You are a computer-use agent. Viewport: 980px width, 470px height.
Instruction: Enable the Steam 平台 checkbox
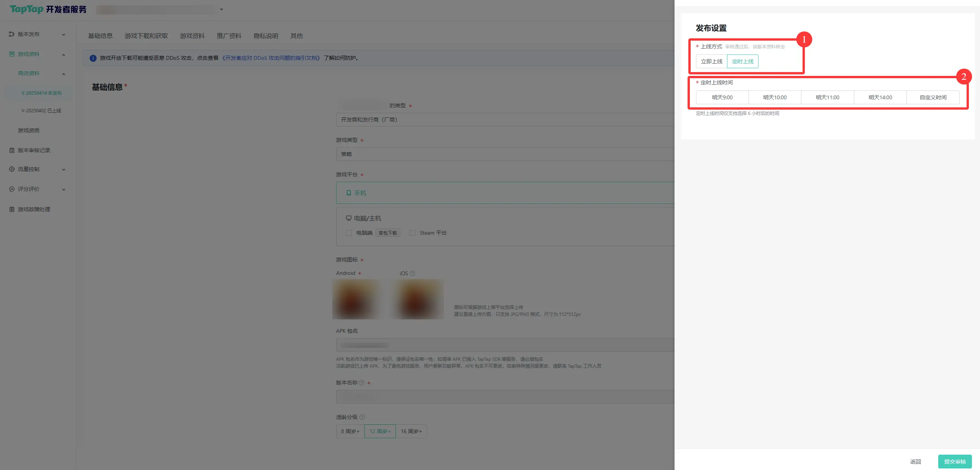412,233
